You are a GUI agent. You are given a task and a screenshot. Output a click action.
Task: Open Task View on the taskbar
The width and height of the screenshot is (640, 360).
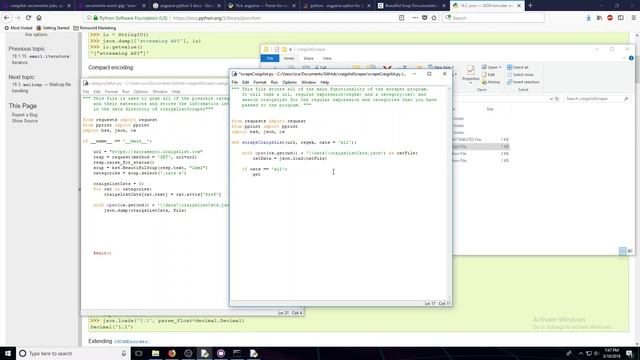(139, 353)
